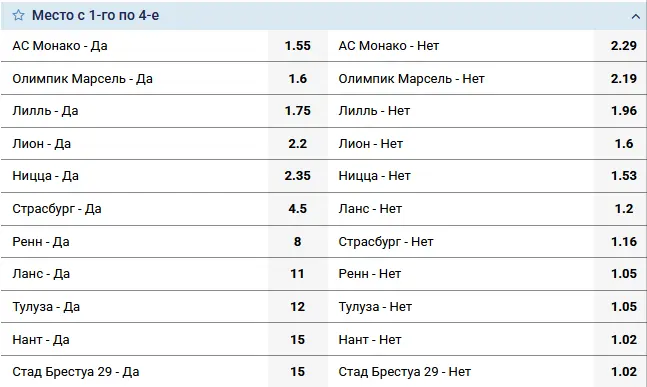The height and width of the screenshot is (387, 647).
Task: Select Лилль Нет at 1.96
Action: [x=623, y=111]
